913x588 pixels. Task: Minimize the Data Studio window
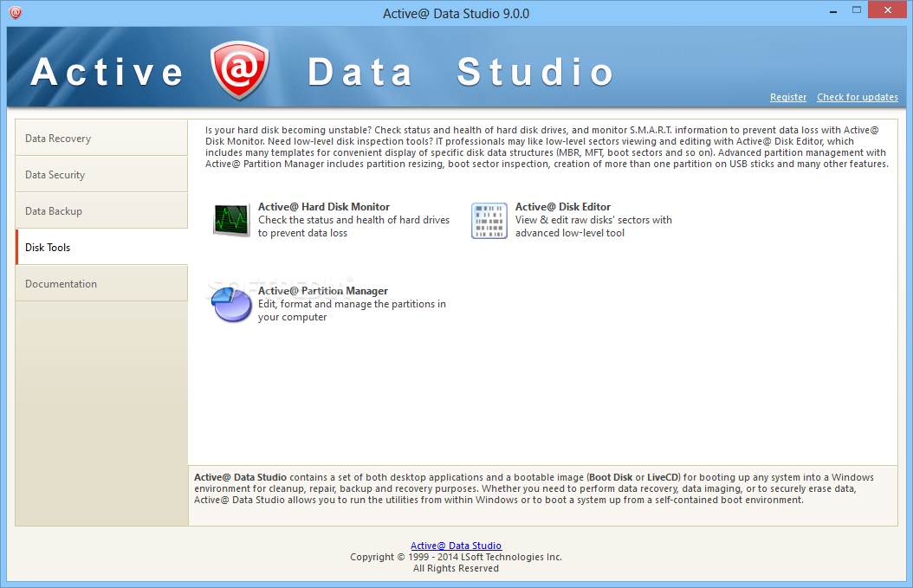[x=833, y=10]
